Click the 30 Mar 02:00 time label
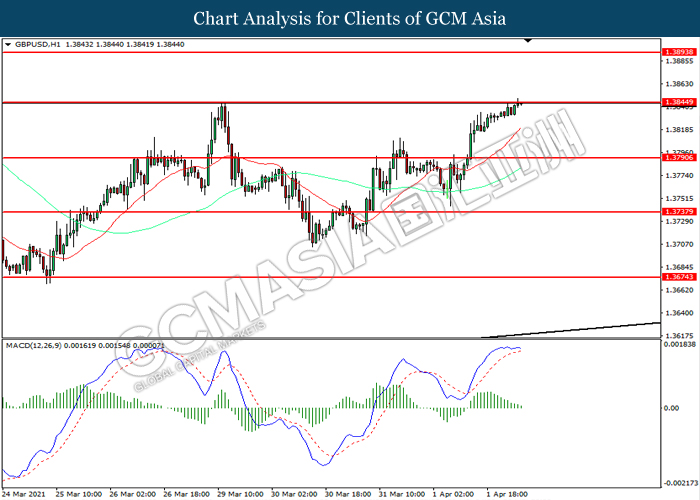 pos(294,494)
